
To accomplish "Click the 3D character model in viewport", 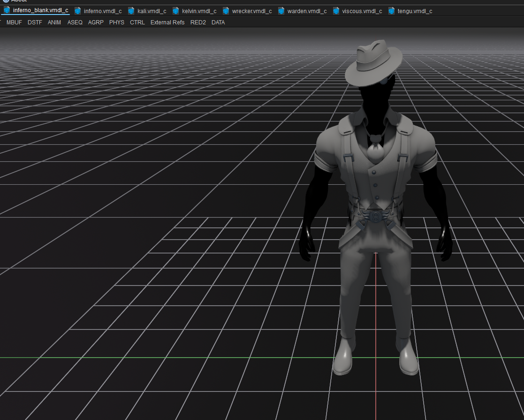I will 375,207.
